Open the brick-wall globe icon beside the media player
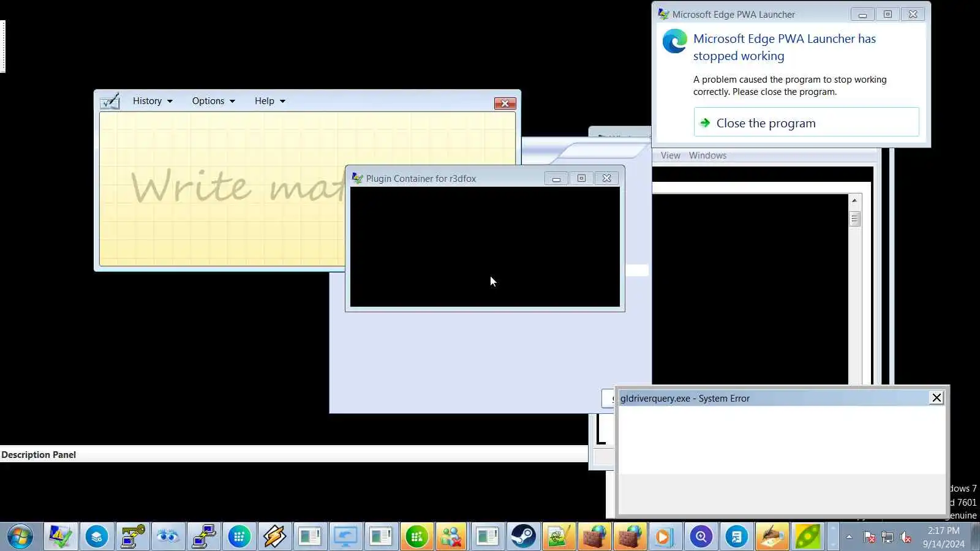This screenshot has height=551, width=980. point(630,537)
